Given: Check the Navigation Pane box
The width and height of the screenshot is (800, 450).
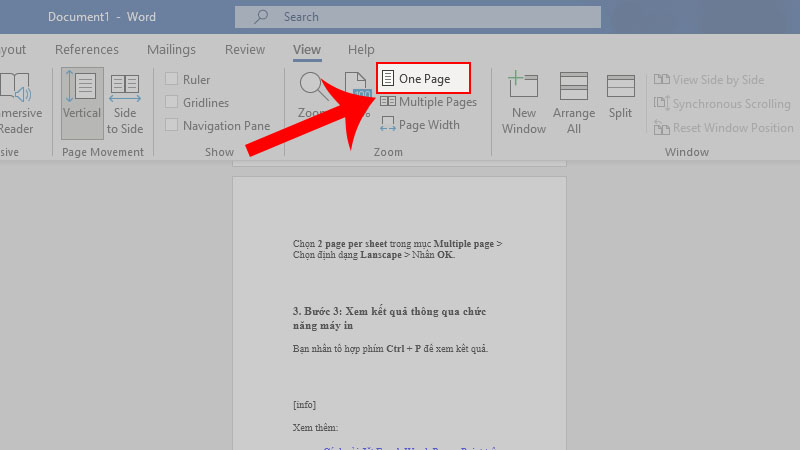Looking at the screenshot, I should 171,125.
